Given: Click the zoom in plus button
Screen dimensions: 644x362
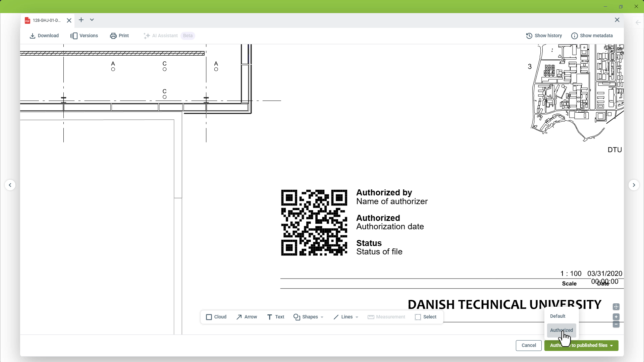Looking at the screenshot, I should click(616, 317).
